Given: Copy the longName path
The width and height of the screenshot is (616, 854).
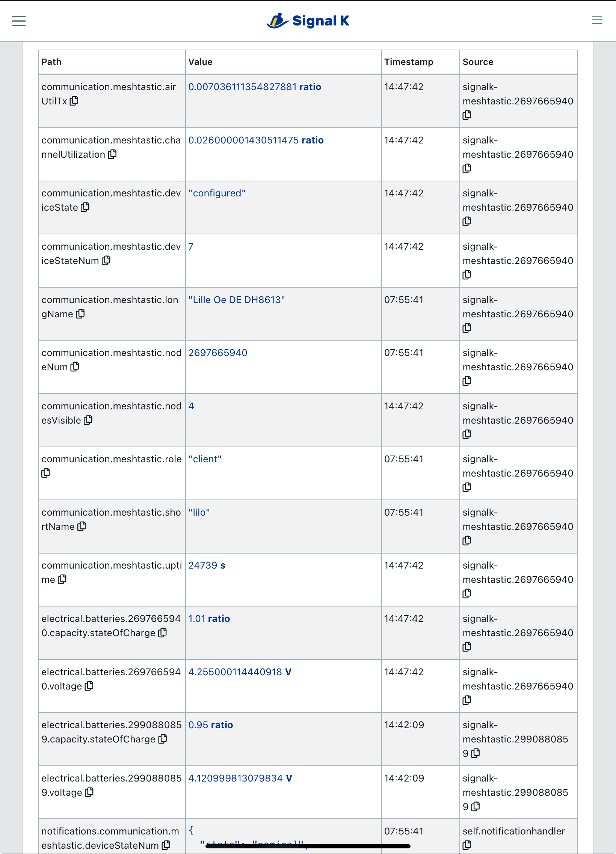Looking at the screenshot, I should click(x=81, y=314).
